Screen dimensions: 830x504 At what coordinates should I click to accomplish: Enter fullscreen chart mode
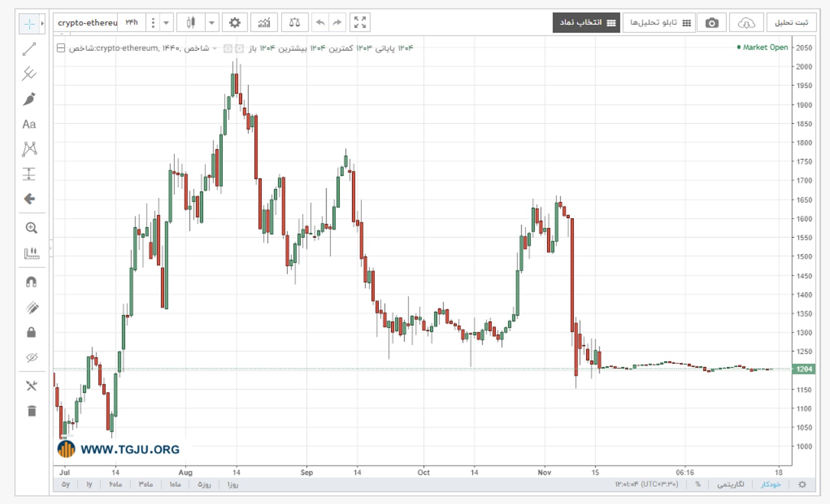coord(360,23)
